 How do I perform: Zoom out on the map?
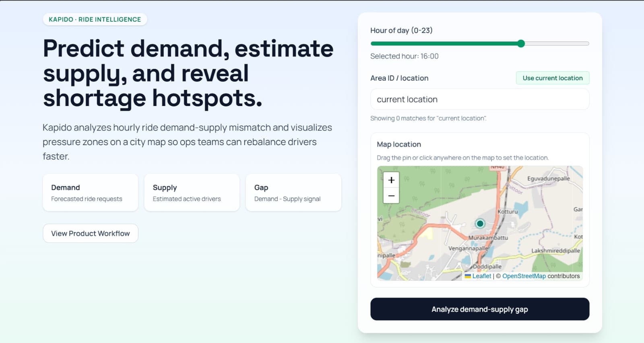coord(391,196)
